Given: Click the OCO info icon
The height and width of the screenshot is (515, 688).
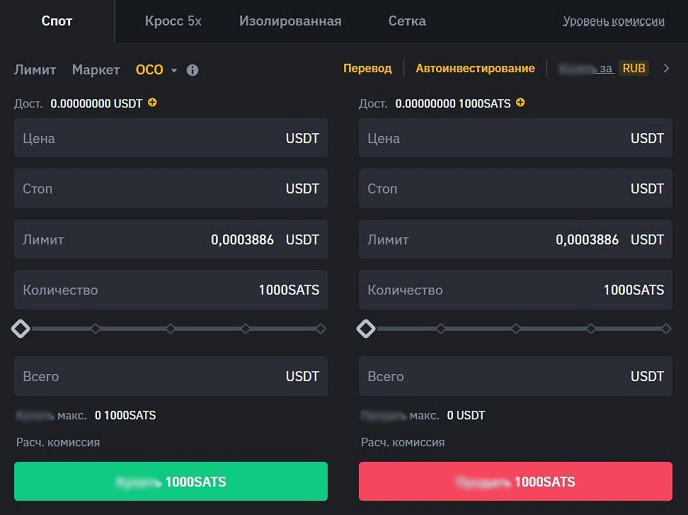Looking at the screenshot, I should (192, 70).
